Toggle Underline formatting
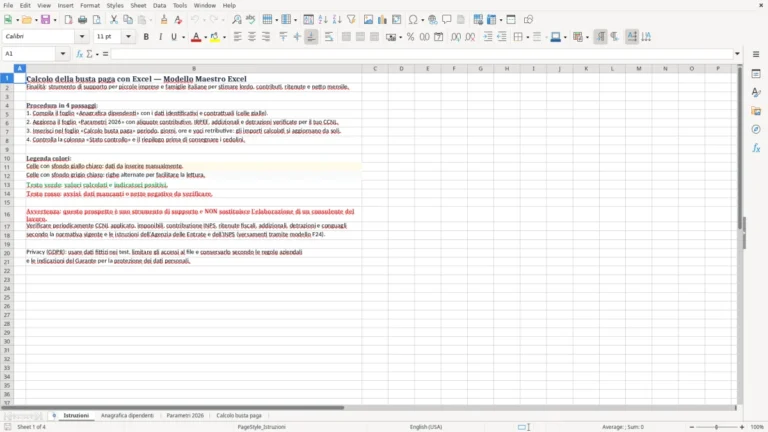Image resolution: width=768 pixels, height=432 pixels. pos(173,37)
